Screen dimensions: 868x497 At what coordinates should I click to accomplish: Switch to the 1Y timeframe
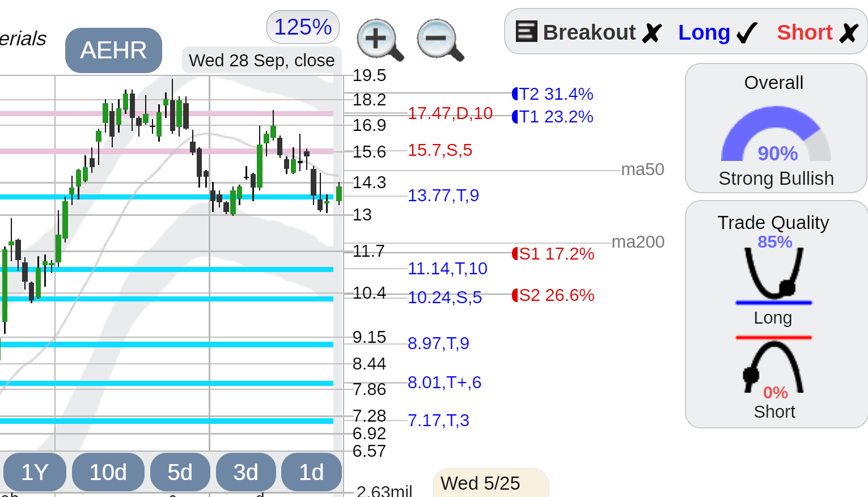click(35, 472)
